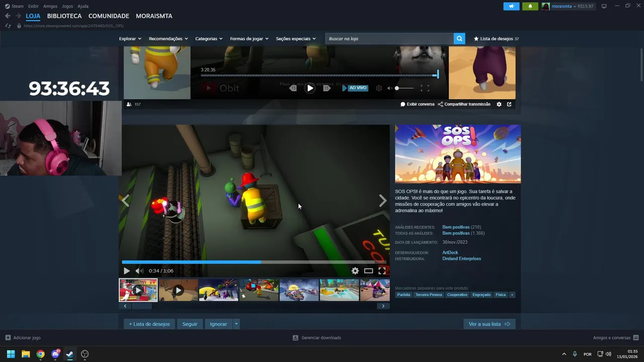The image size is (644, 362).
Task: Adjust the broadcast volume slider
Action: (x=405, y=88)
